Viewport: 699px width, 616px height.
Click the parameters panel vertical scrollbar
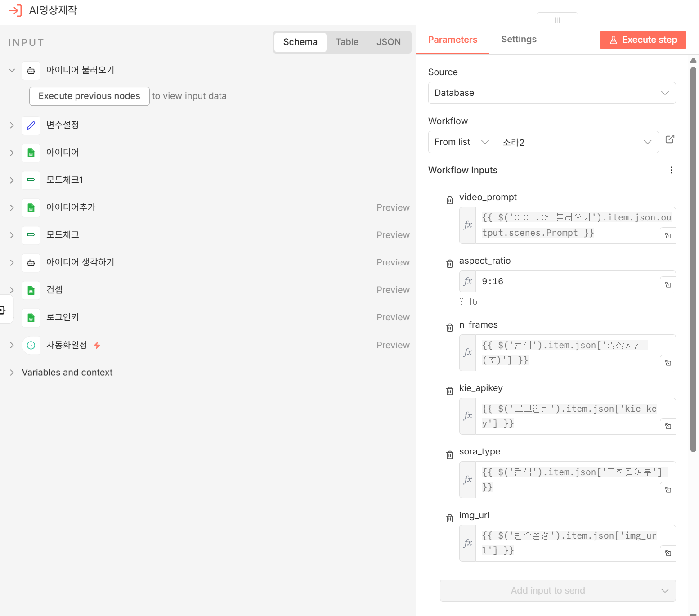pos(693,260)
